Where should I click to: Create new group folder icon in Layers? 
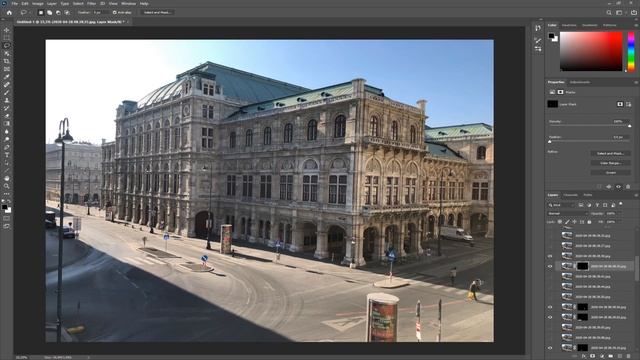point(611,356)
